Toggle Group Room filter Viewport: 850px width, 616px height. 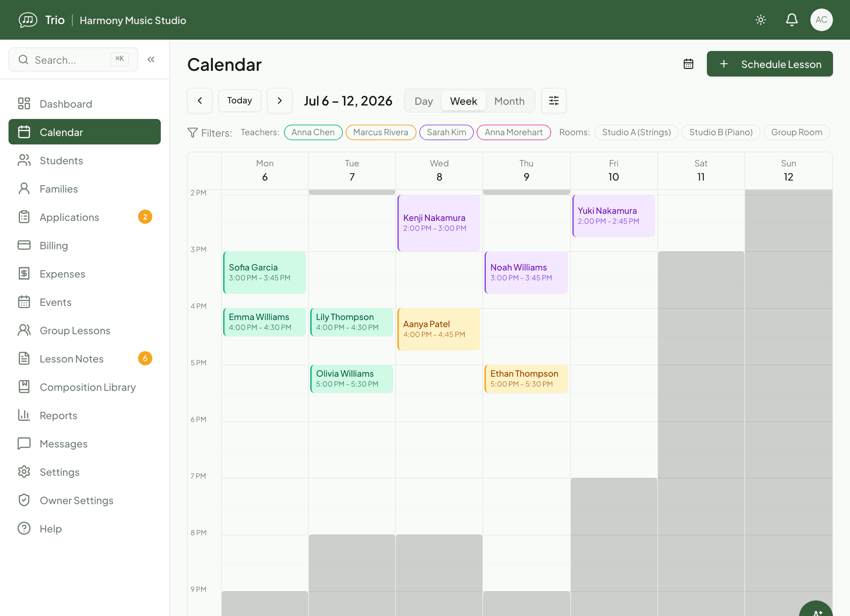click(797, 132)
